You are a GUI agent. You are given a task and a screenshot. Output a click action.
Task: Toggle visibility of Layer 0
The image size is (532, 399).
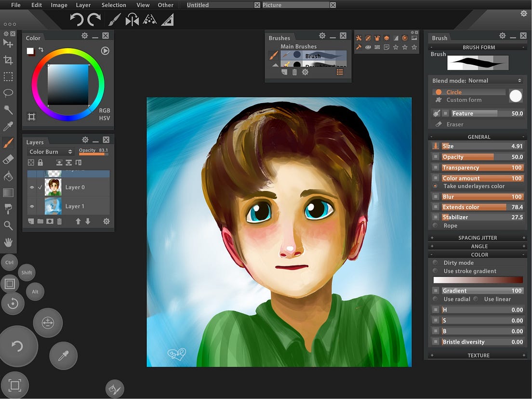coord(32,187)
